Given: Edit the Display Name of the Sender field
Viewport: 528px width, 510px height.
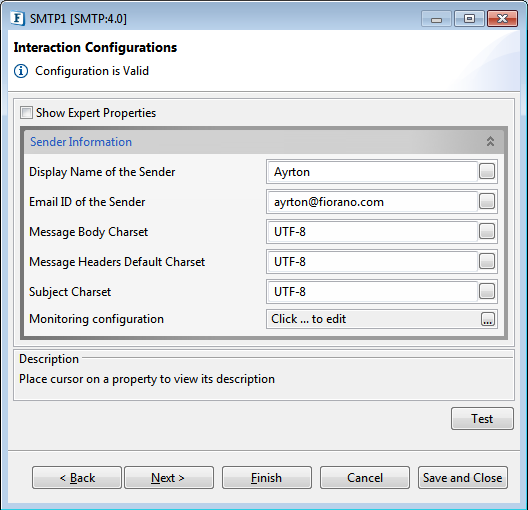Looking at the screenshot, I should tap(372, 172).
